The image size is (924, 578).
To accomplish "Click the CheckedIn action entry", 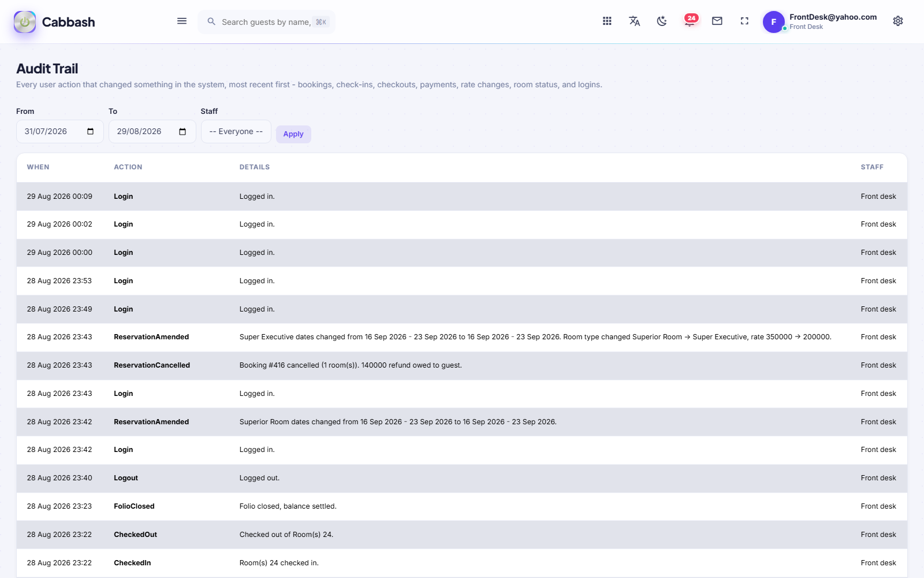I will point(132,563).
